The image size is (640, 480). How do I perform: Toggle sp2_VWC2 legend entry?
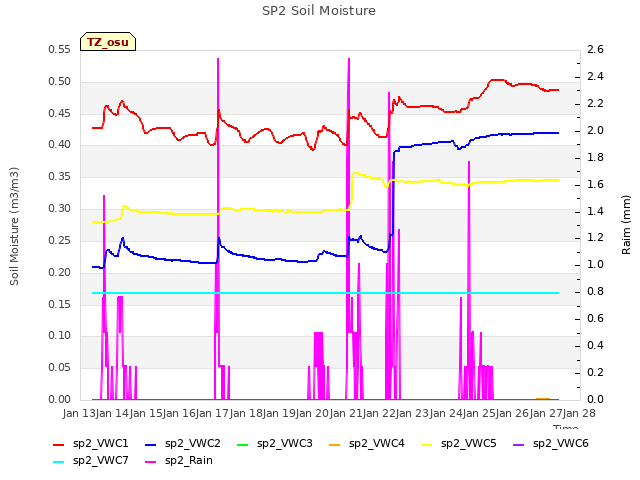[183, 444]
